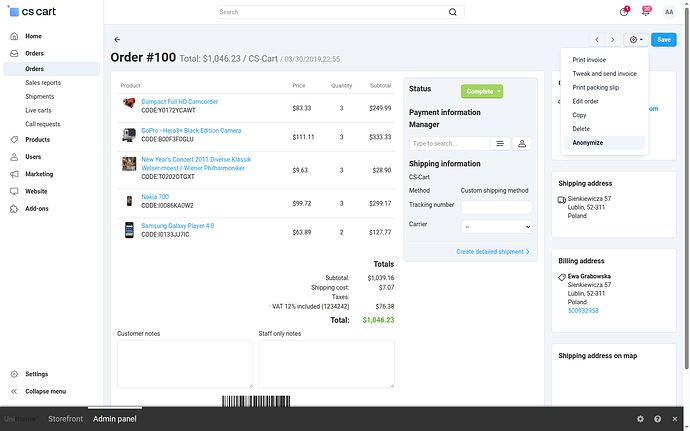Open Live carts in the sidebar
This screenshot has width=690, height=431.
[38, 110]
